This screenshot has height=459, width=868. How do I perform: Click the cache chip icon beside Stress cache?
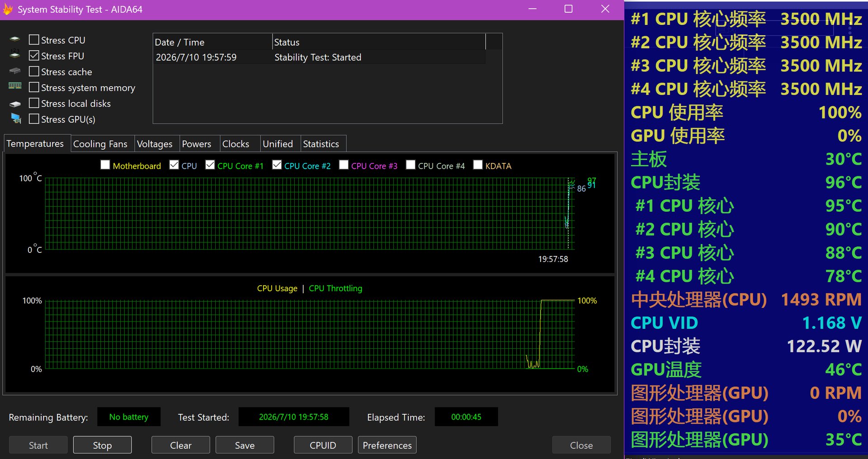[x=15, y=71]
